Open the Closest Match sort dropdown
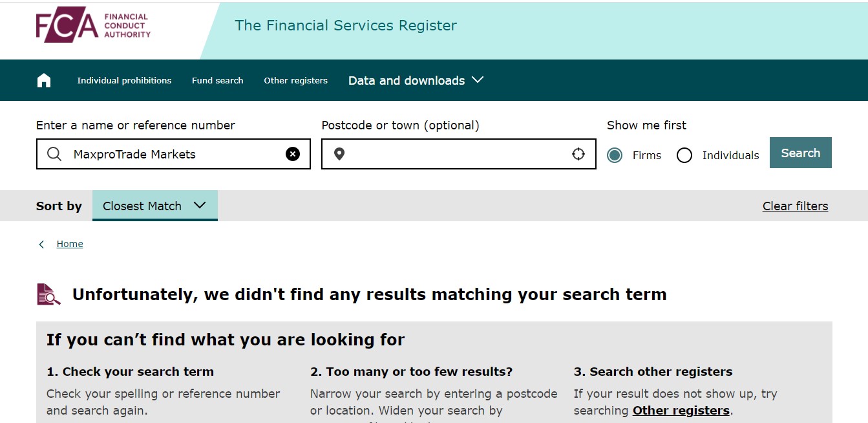 [x=154, y=206]
